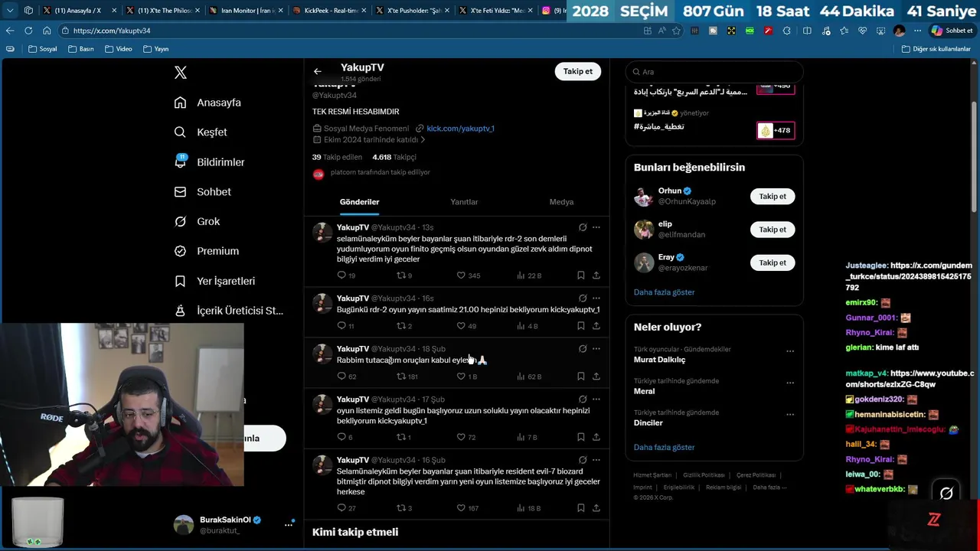The height and width of the screenshot is (551, 980).
Task: Open Grok actions on the 13s post
Action: [x=583, y=227]
